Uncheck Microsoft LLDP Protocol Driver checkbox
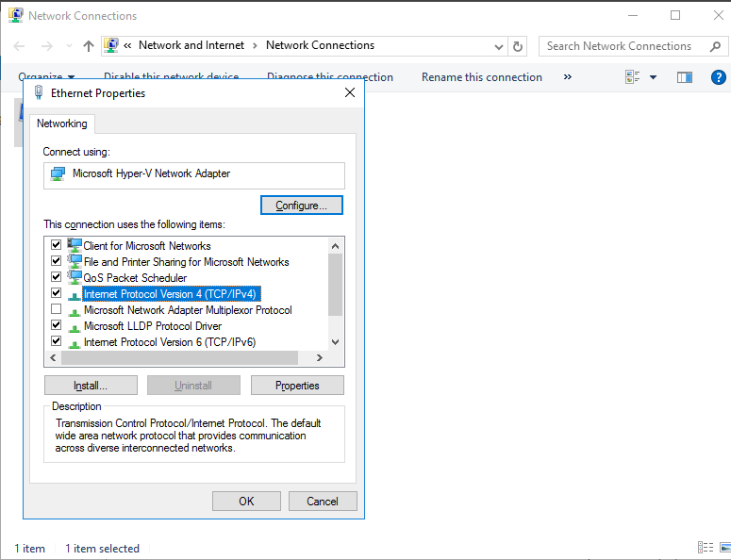 (56, 324)
